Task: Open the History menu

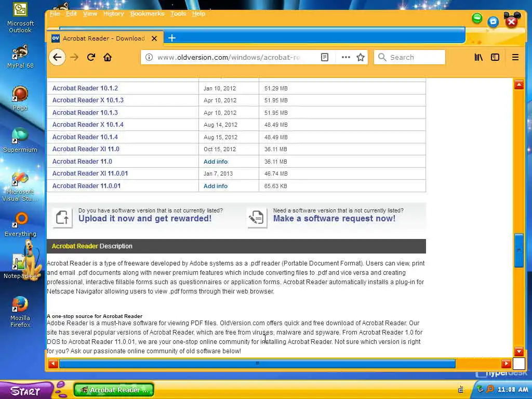Action: (114, 14)
